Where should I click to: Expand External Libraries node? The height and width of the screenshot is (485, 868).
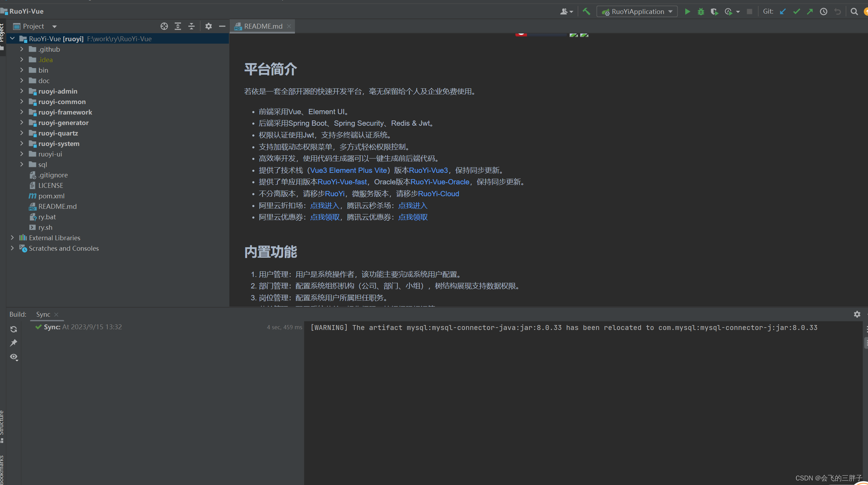(12, 238)
